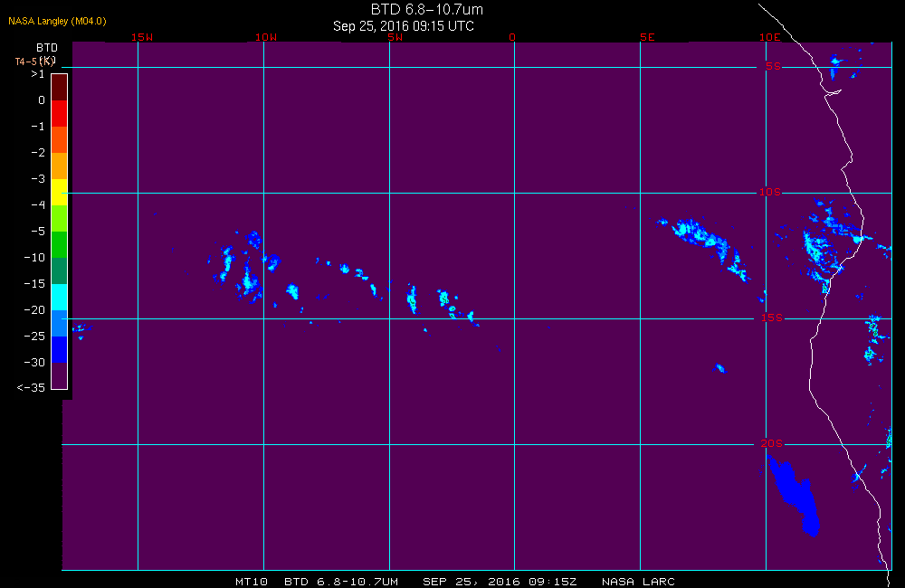The height and width of the screenshot is (588, 905).
Task: Click the 5E longitude label
Action: 647,37
